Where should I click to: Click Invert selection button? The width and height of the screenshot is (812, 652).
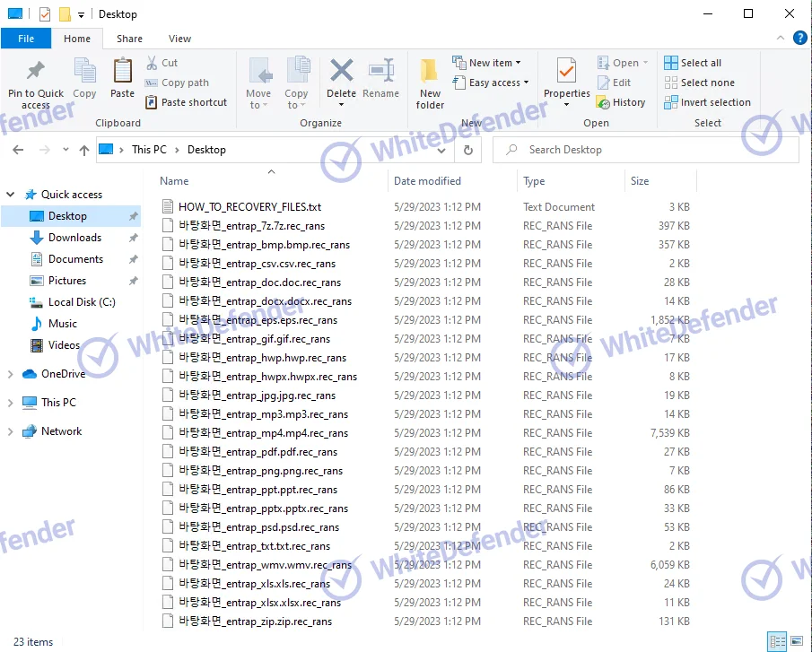pos(707,102)
